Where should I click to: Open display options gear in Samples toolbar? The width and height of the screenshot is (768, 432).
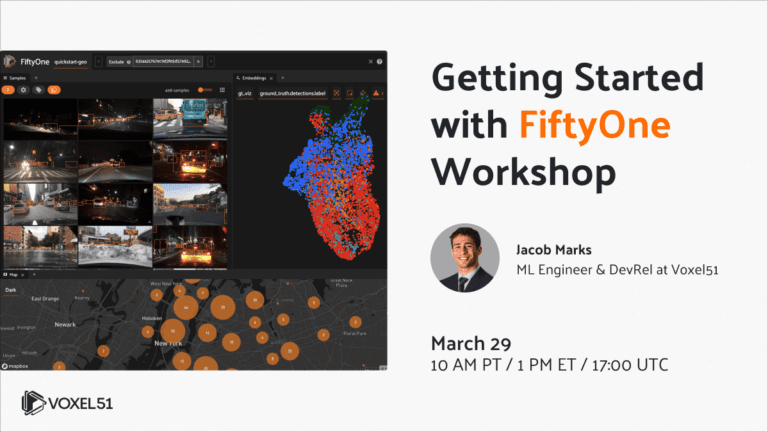tap(23, 90)
